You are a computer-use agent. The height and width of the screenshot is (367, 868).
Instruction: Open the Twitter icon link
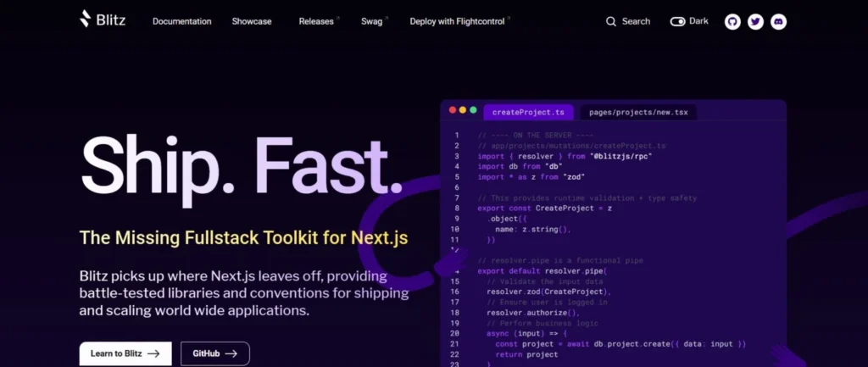coord(755,21)
